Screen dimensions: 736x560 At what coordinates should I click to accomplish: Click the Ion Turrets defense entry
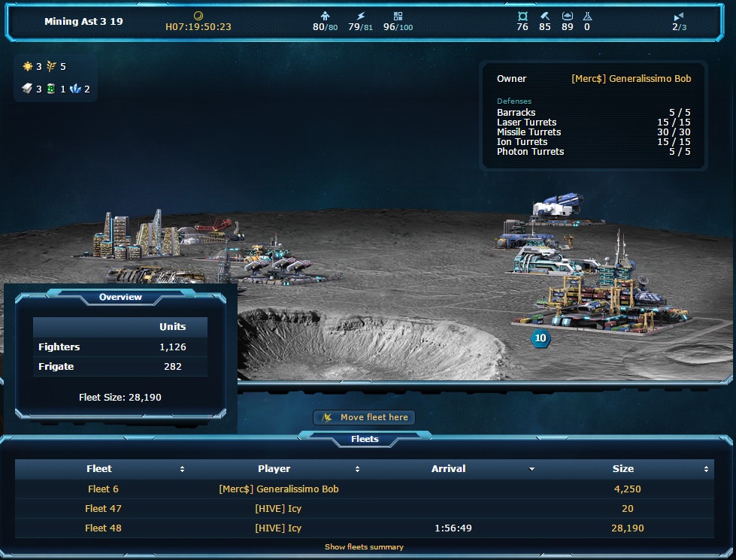[x=593, y=142]
